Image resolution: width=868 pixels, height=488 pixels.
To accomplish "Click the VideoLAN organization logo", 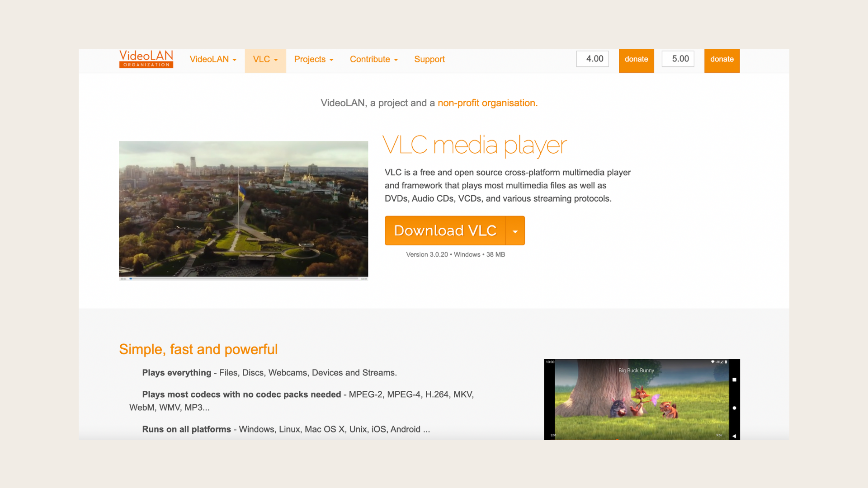I will point(146,60).
